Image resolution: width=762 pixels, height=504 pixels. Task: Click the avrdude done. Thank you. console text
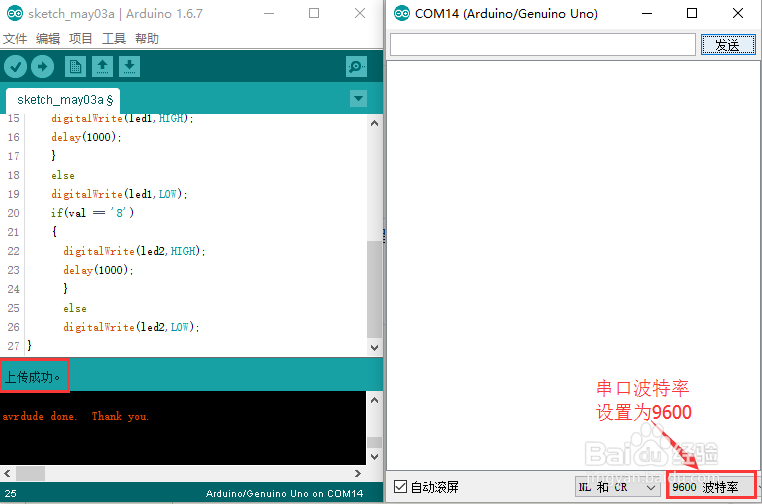(x=76, y=416)
